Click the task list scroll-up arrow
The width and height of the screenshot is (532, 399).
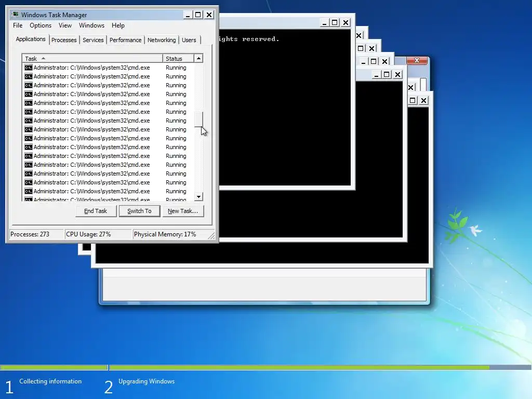pyautogui.click(x=198, y=58)
